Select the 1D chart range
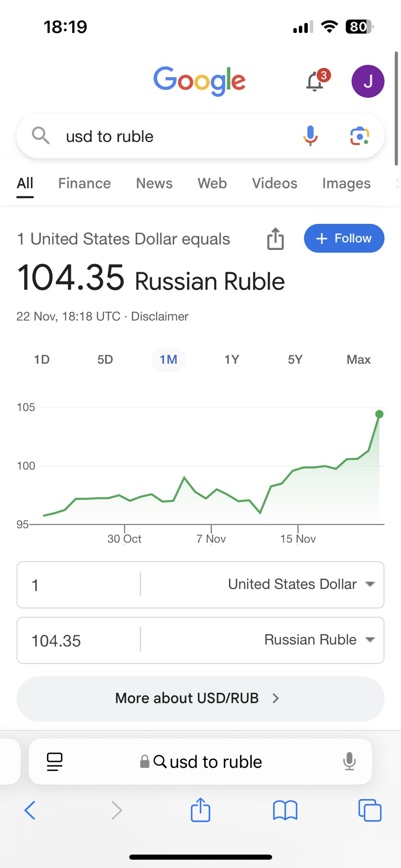 click(42, 359)
